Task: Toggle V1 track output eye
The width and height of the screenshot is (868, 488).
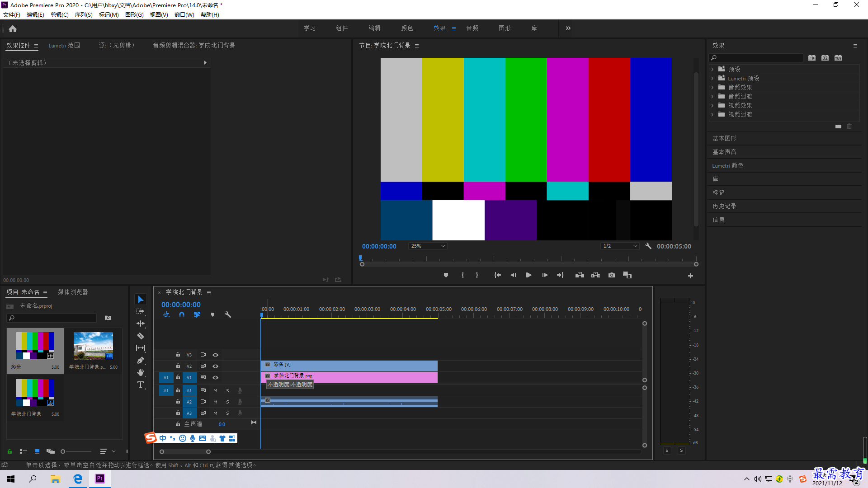Action: 216,378
